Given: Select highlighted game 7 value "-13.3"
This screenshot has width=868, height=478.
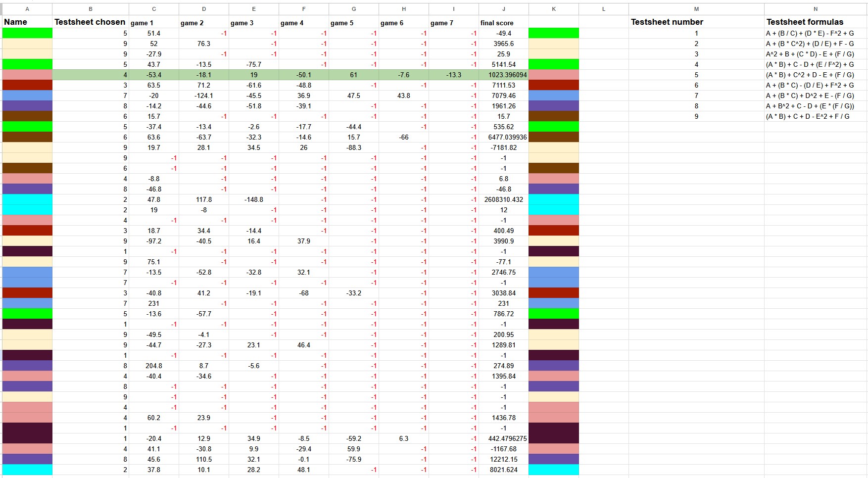Looking at the screenshot, I should 454,75.
